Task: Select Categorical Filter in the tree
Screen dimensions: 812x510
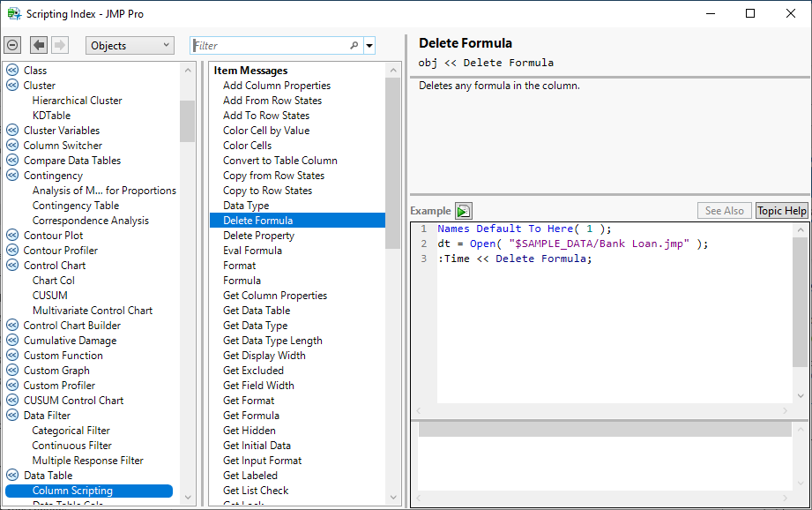Action: point(71,431)
